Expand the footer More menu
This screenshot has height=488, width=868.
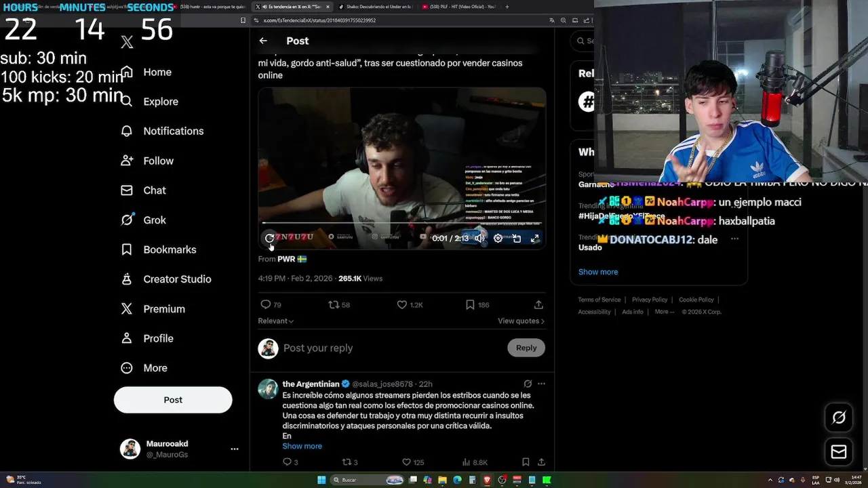[665, 312]
